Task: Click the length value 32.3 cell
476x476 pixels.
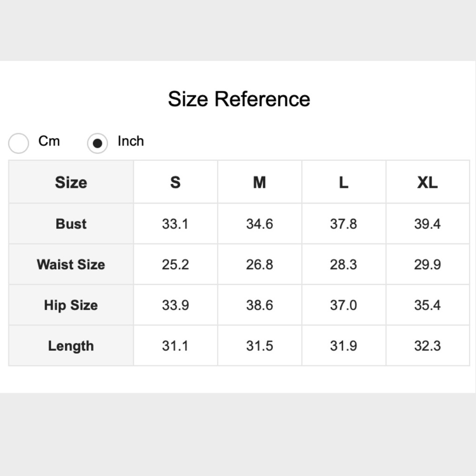Action: coord(427,346)
